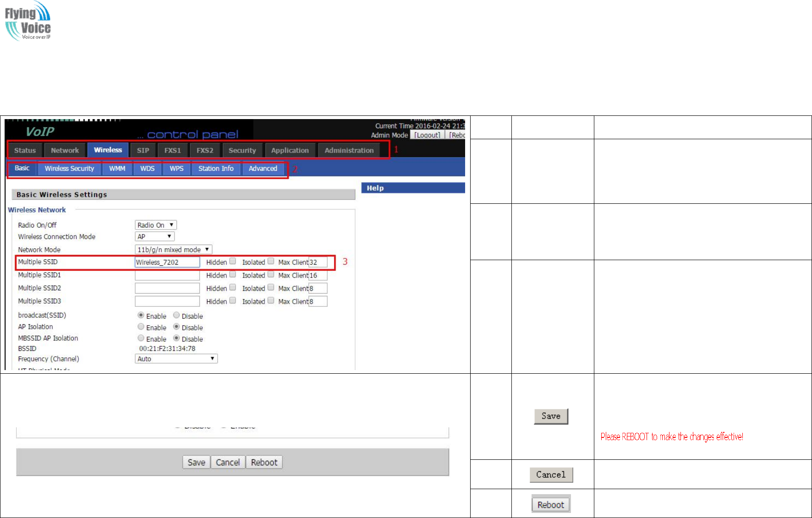The image size is (812, 518).
Task: Open the SIP tab
Action: tap(143, 150)
